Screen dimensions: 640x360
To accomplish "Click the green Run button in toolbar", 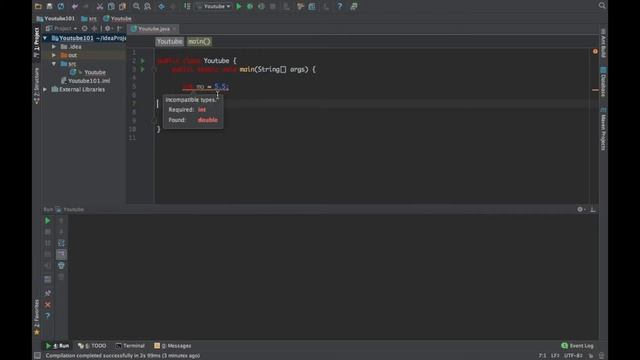I will pyautogui.click(x=239, y=6).
